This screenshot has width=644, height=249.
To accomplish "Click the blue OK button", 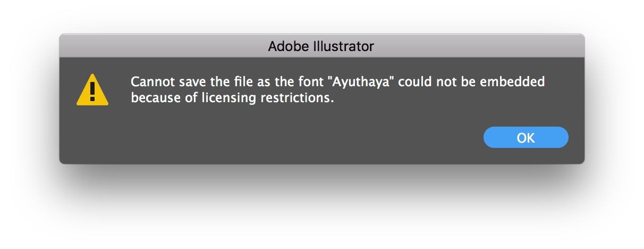I will (x=526, y=137).
